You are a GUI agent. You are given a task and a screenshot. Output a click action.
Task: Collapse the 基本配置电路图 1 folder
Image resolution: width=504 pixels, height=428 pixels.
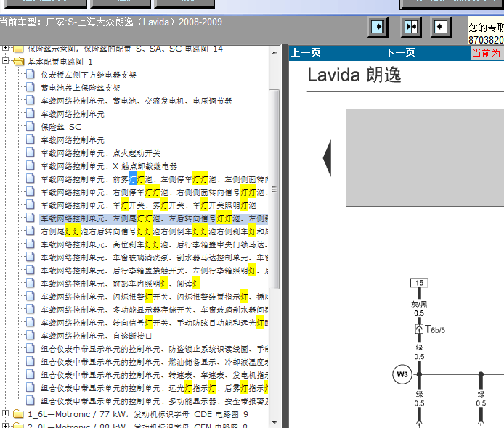click(5, 61)
